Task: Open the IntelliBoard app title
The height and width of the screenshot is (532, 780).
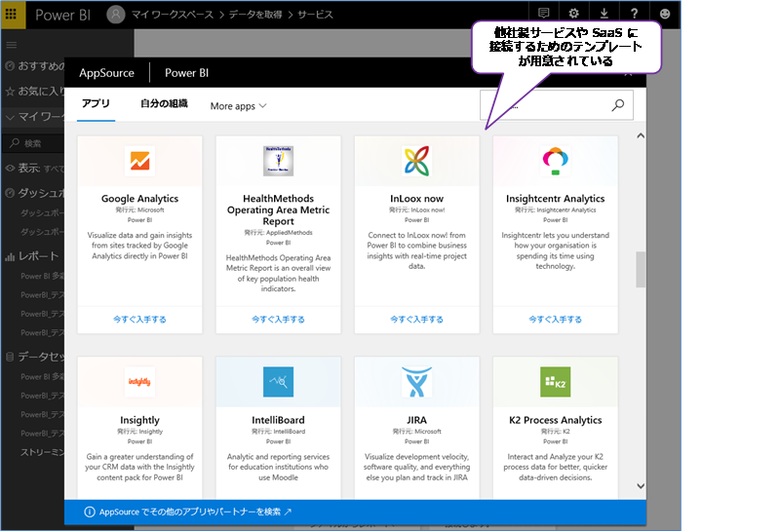Action: (x=278, y=420)
